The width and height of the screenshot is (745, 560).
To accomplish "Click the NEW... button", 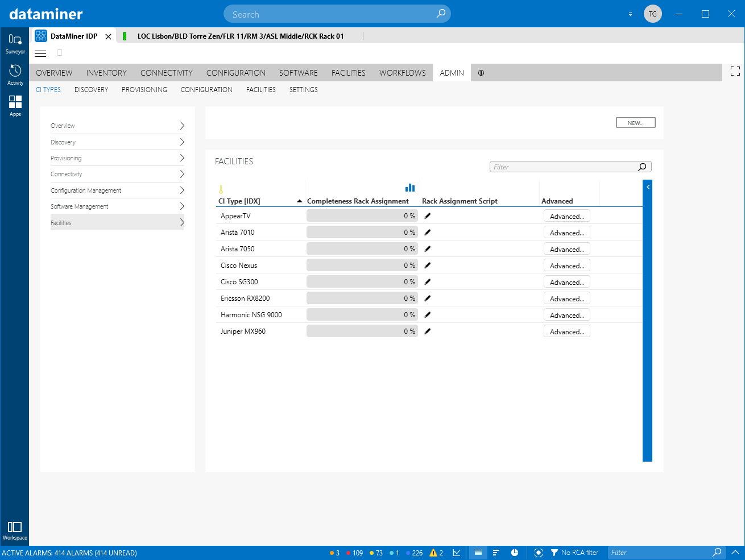I will [x=636, y=123].
